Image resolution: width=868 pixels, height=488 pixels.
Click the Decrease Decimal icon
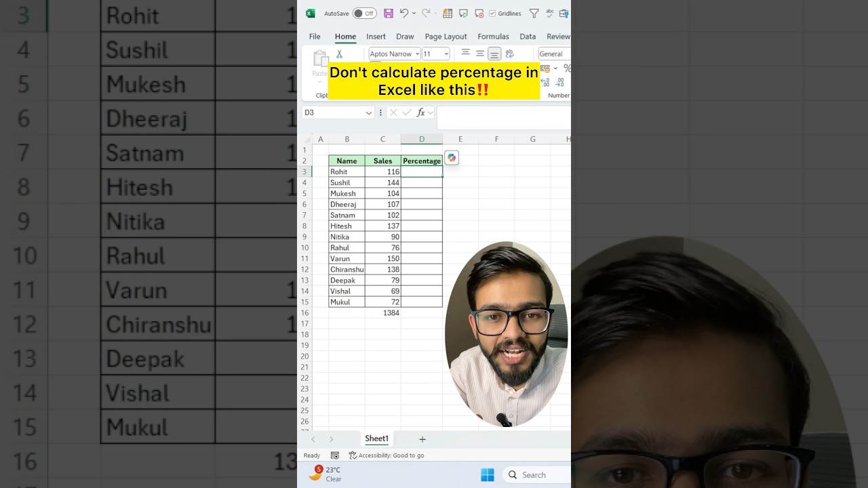click(x=559, y=82)
